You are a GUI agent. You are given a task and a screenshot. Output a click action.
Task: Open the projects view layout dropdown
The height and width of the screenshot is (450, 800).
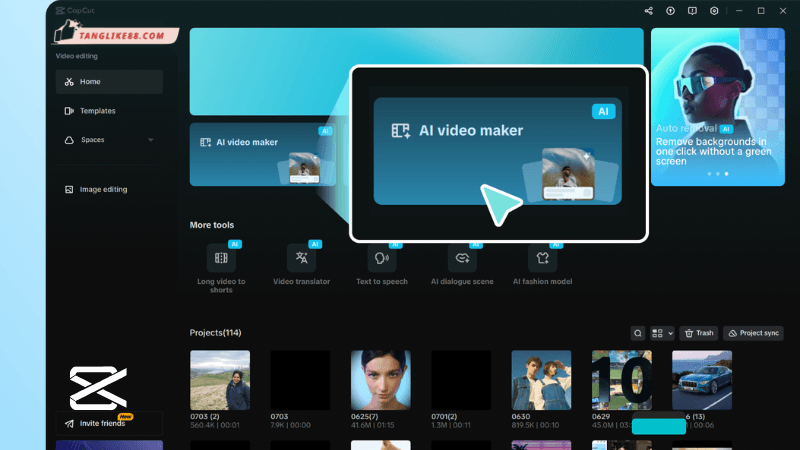tap(662, 333)
